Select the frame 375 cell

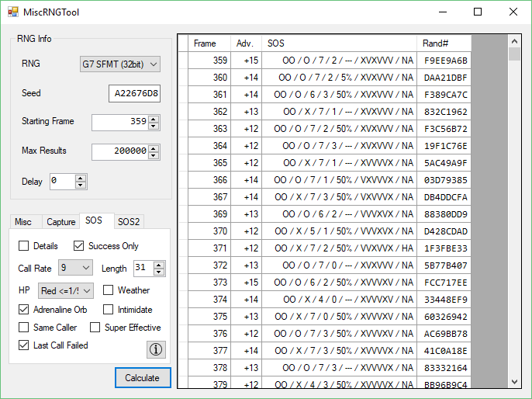[x=209, y=317]
